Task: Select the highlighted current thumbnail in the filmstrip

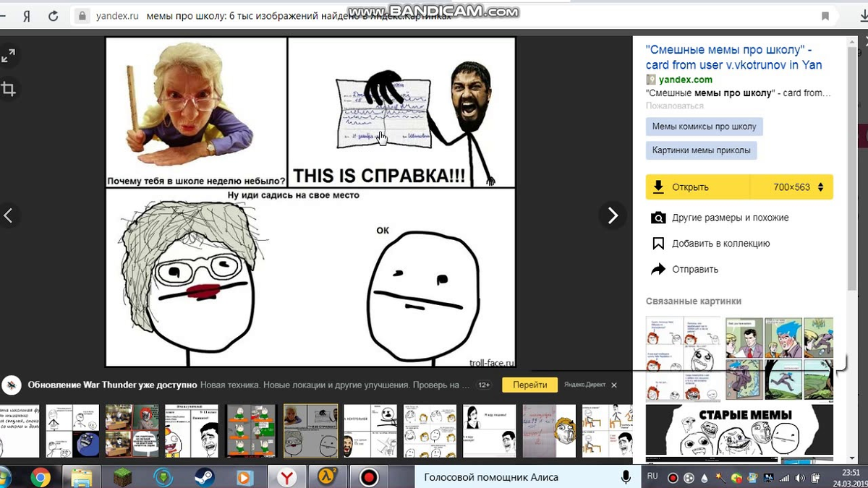Action: coord(310,431)
